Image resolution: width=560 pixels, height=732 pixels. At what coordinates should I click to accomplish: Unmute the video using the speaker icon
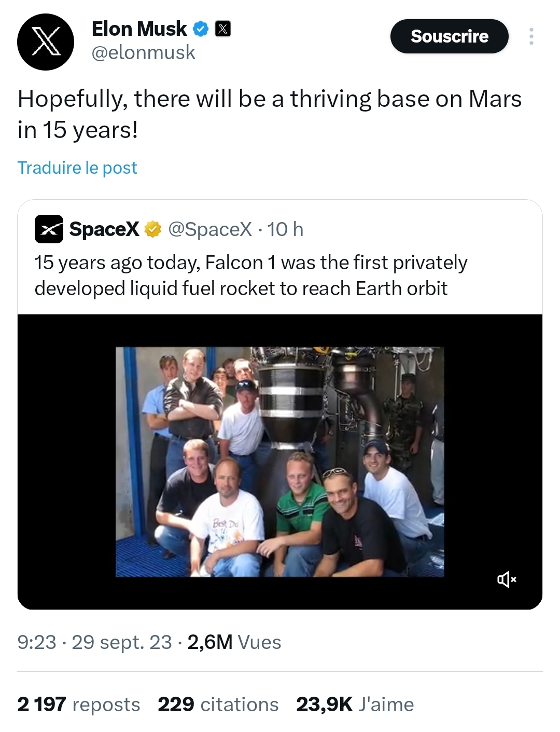[507, 579]
